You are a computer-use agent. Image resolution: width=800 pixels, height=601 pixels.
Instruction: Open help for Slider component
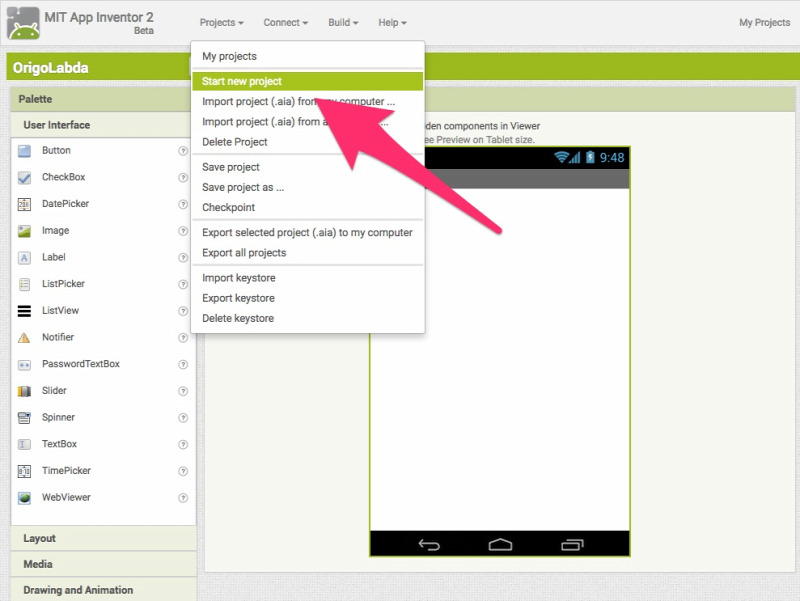pyautogui.click(x=183, y=391)
